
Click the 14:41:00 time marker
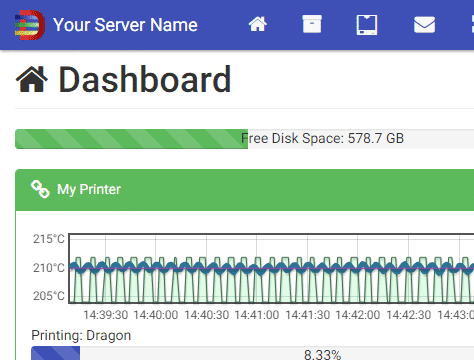coord(257,315)
